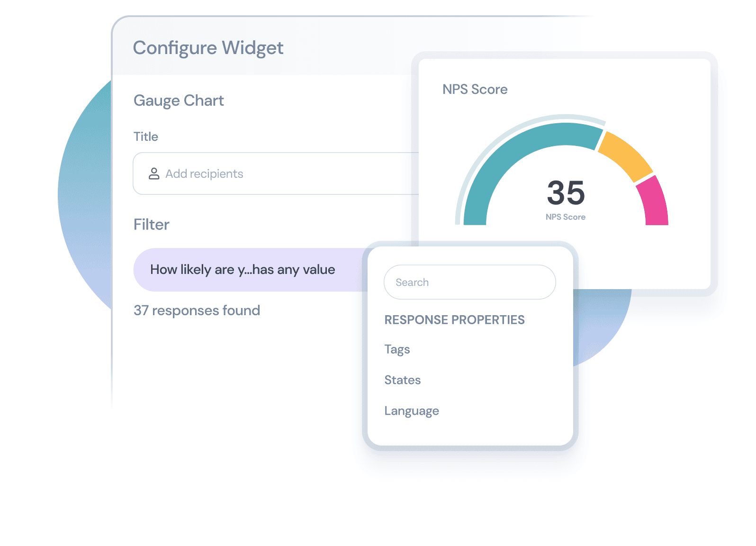Choose States in the properties list
Viewport: 756px width, 546px height.
402,380
